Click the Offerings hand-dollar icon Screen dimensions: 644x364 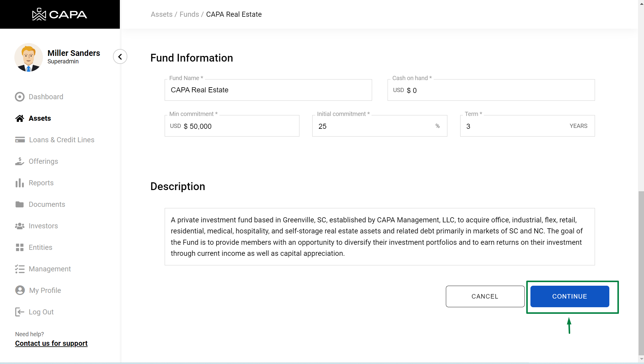pos(20,161)
